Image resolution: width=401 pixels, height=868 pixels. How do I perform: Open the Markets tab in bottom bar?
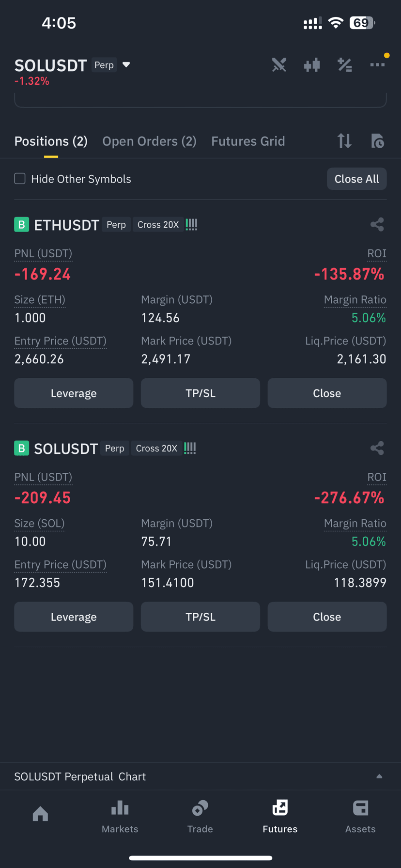120,817
